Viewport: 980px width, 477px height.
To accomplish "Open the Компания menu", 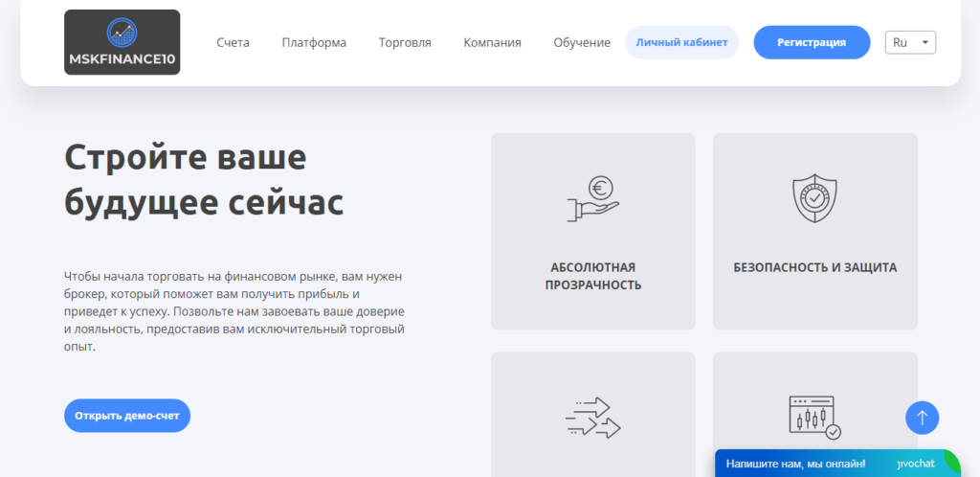I will click(x=493, y=42).
